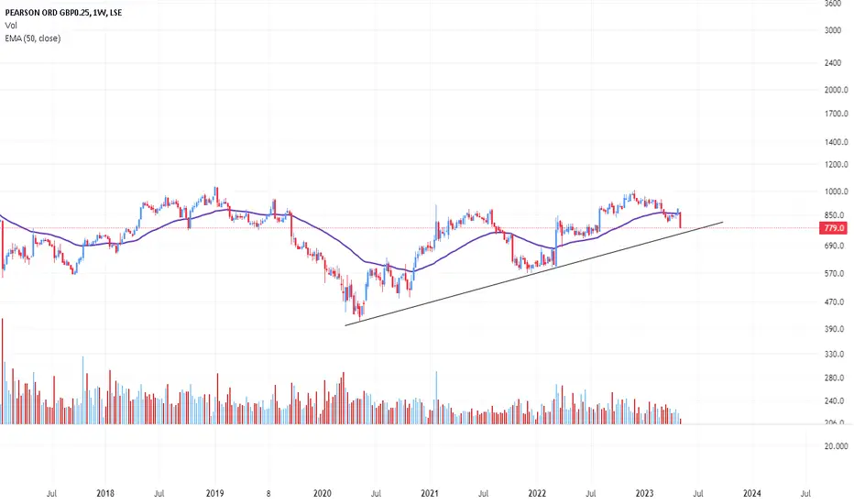
Task: Select the 2018 label on time axis
Action: click(105, 494)
